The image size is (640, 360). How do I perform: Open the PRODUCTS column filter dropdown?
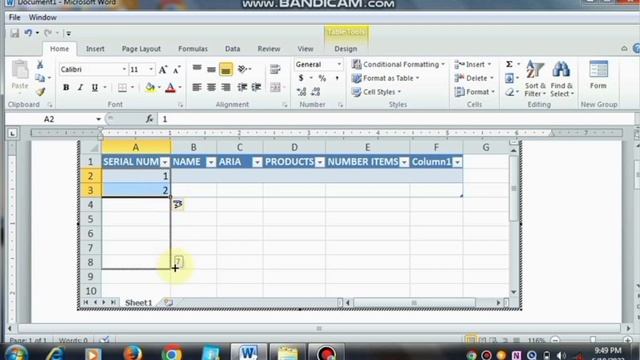pyautogui.click(x=320, y=162)
